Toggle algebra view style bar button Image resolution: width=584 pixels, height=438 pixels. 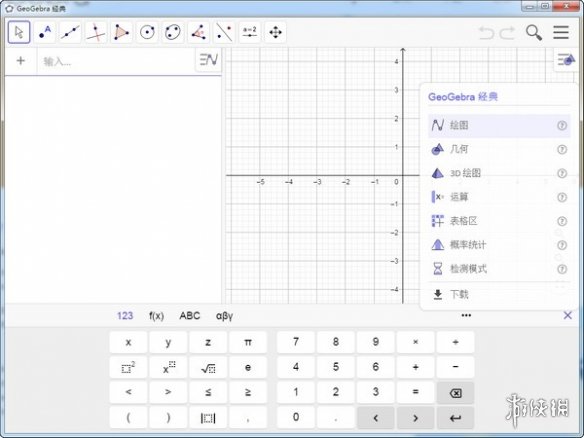[x=209, y=60]
